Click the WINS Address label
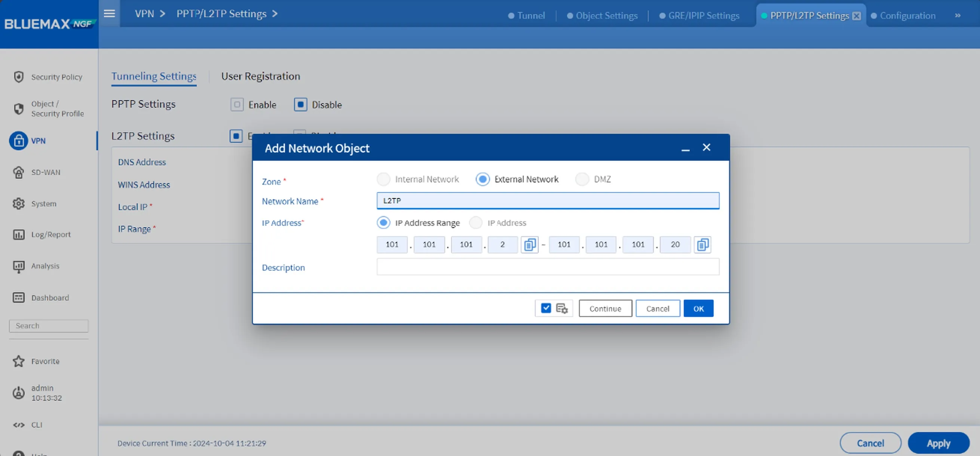Image resolution: width=980 pixels, height=456 pixels. 144,185
